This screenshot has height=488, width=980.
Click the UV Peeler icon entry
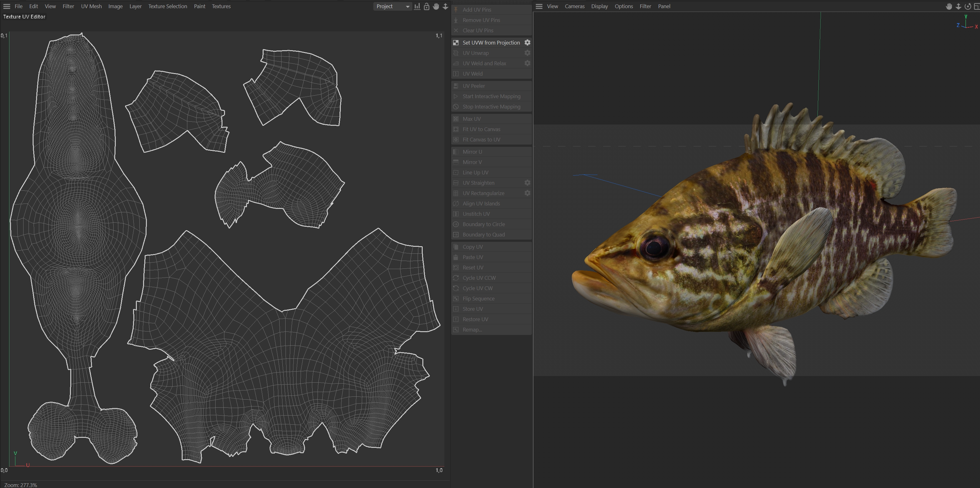(x=456, y=86)
